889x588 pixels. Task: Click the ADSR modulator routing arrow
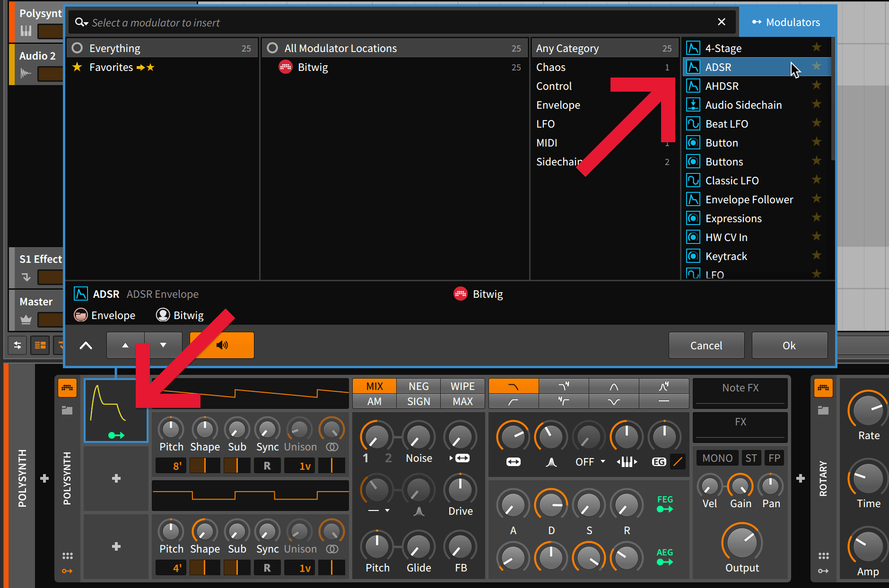116,435
